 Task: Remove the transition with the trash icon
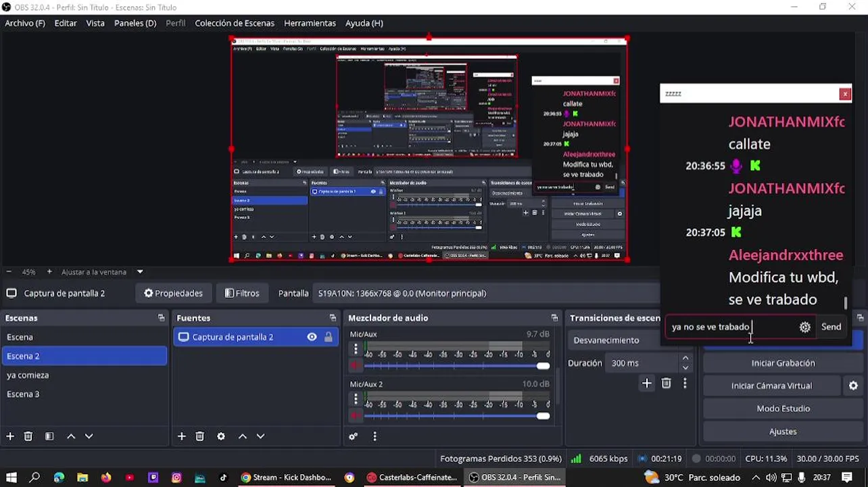pyautogui.click(x=666, y=384)
